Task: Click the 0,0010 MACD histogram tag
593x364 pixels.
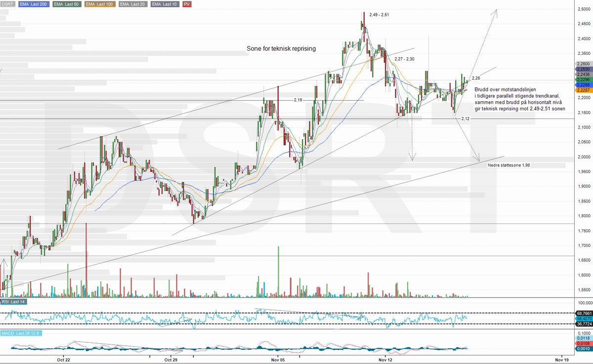Action: [584, 349]
